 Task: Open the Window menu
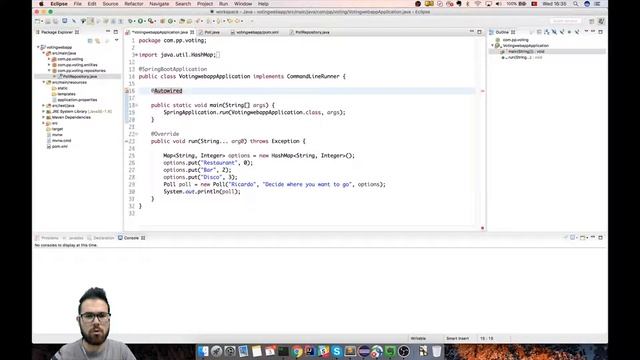pos(243,4)
